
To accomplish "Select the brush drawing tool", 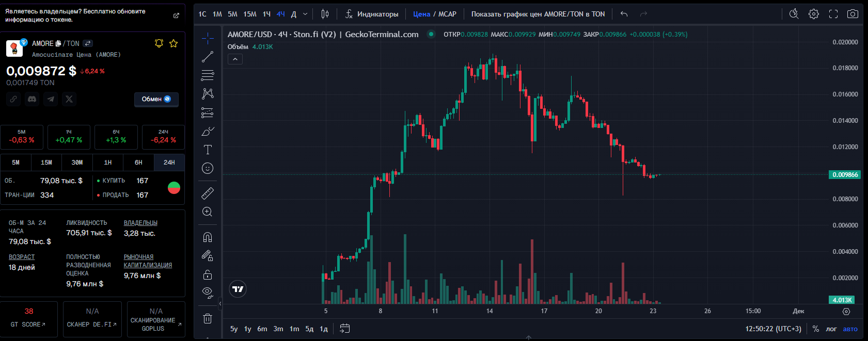I will pos(208,131).
